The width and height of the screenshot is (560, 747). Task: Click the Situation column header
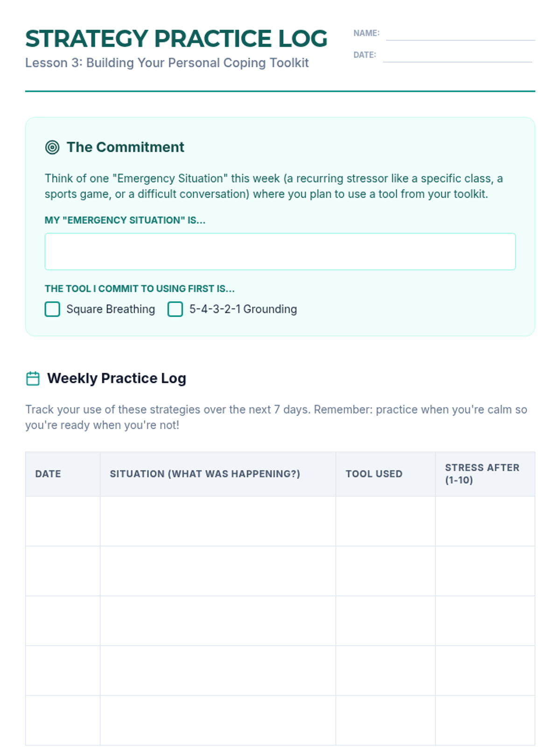click(x=205, y=474)
